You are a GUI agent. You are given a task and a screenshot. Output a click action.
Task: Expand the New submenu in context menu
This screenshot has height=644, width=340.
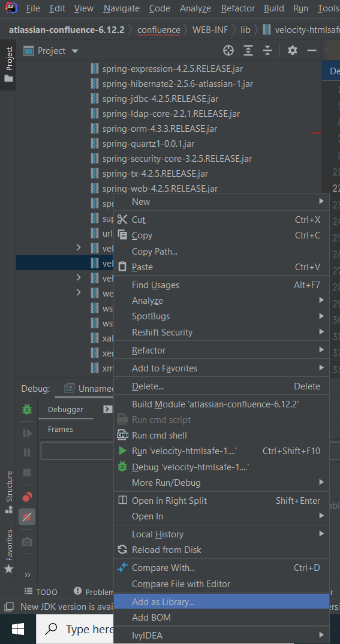(221, 202)
